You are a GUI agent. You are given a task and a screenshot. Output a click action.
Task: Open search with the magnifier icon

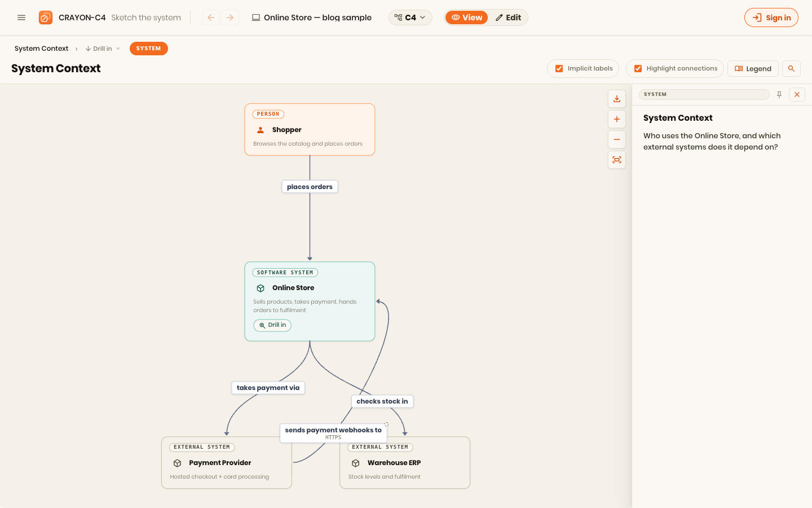click(791, 68)
